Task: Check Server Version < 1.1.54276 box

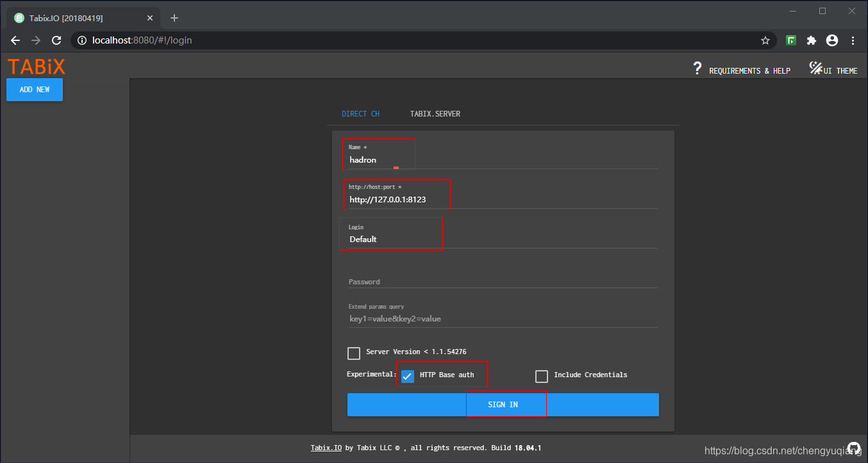Action: [354, 353]
